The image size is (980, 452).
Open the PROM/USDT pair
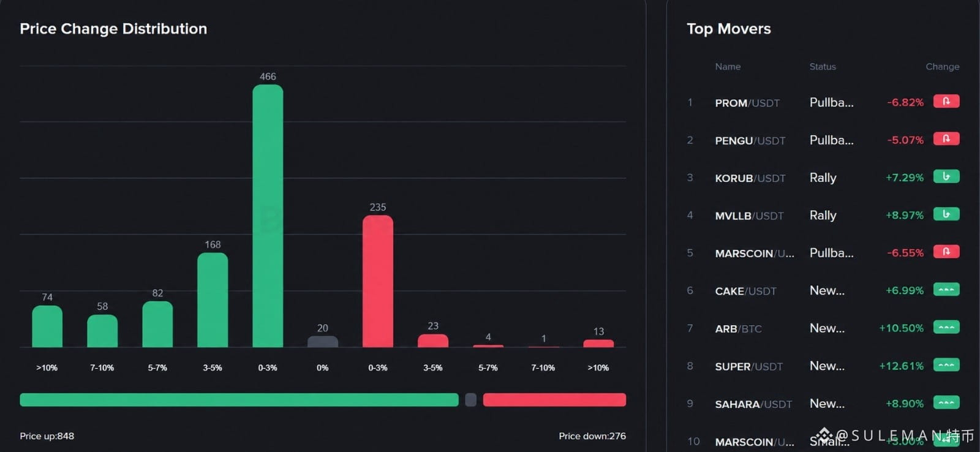click(747, 103)
